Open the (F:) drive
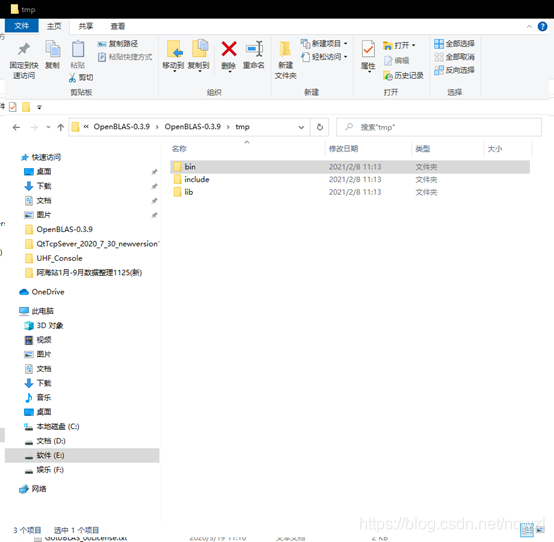Image resolution: width=554 pixels, height=542 pixels. pos(50,470)
